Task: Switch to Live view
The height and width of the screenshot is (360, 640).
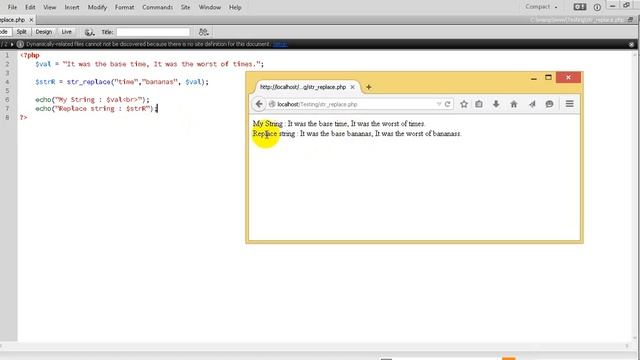Action: [66, 32]
